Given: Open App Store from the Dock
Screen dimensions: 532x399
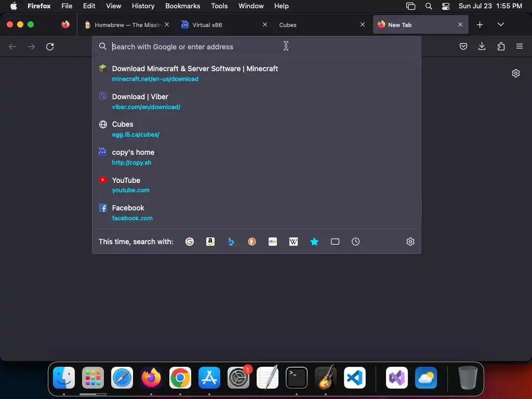Looking at the screenshot, I should (209, 378).
